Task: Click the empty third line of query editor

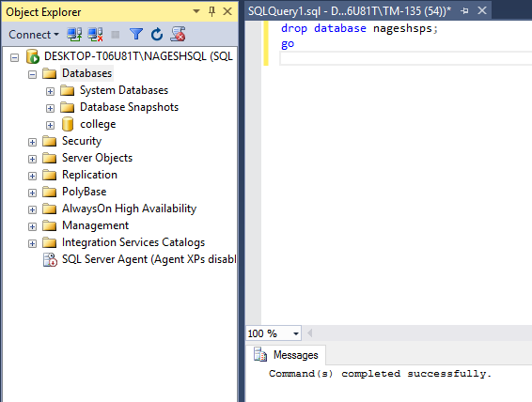Action: (405, 58)
